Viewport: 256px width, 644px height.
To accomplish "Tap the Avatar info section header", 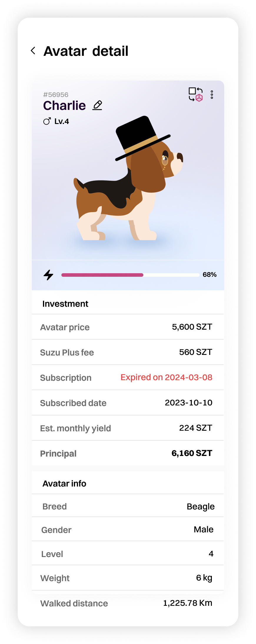I will (64, 484).
